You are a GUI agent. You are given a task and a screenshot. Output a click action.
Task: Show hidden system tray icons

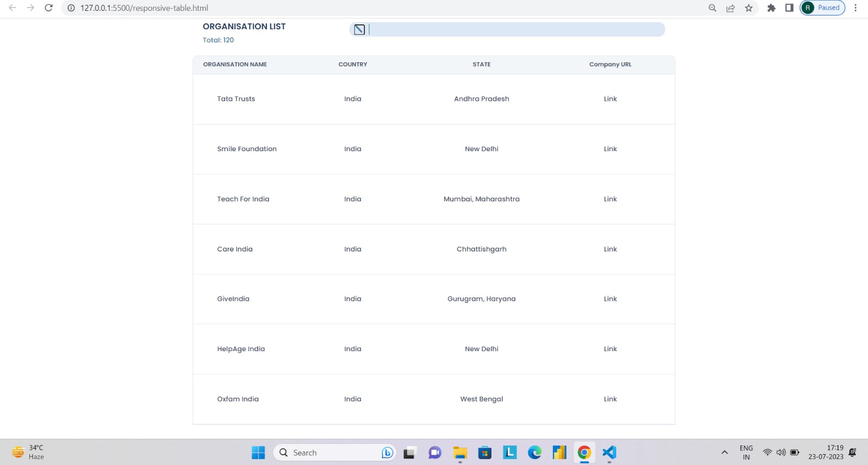724,453
